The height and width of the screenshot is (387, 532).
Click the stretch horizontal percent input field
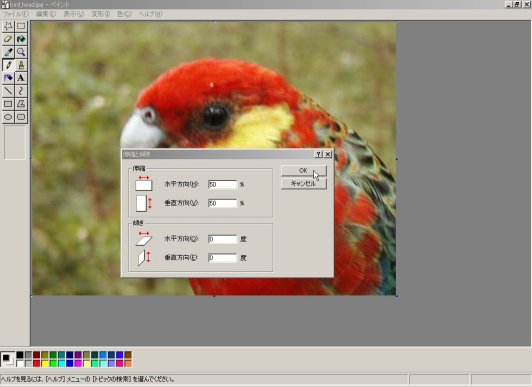tap(222, 185)
